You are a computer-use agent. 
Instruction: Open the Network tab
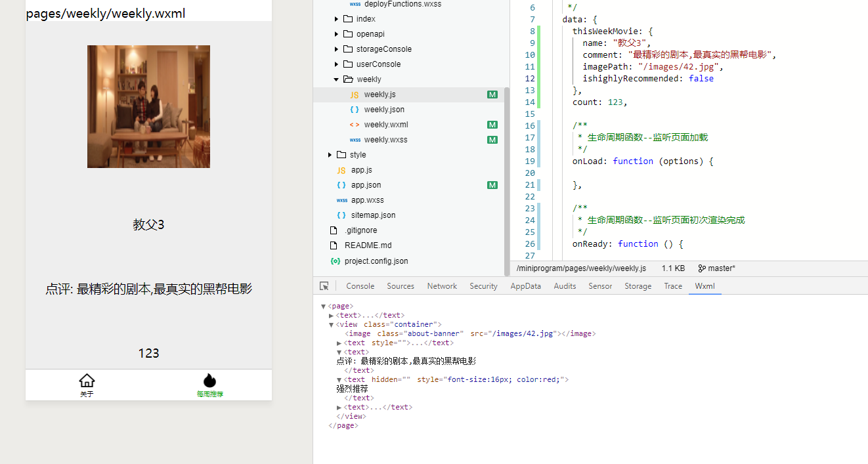point(442,286)
